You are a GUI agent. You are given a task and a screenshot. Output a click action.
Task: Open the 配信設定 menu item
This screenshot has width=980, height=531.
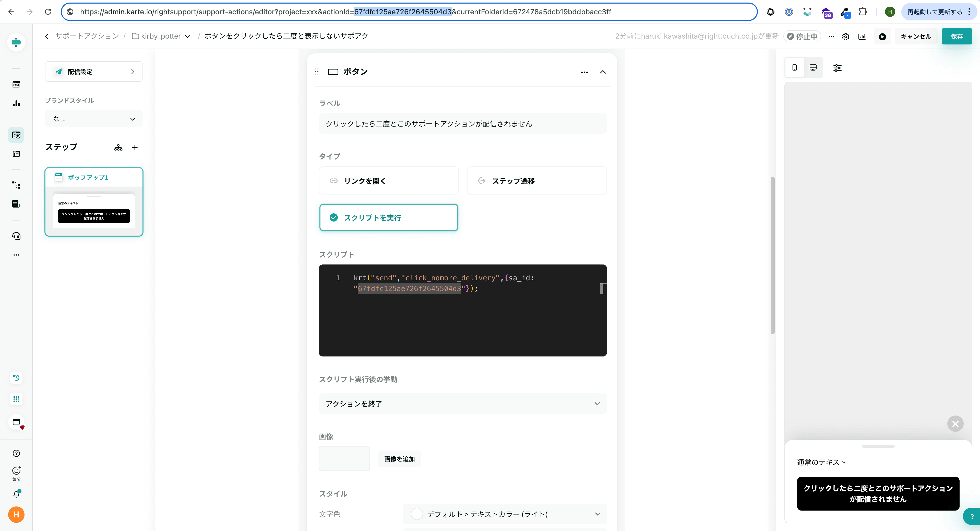tap(94, 72)
